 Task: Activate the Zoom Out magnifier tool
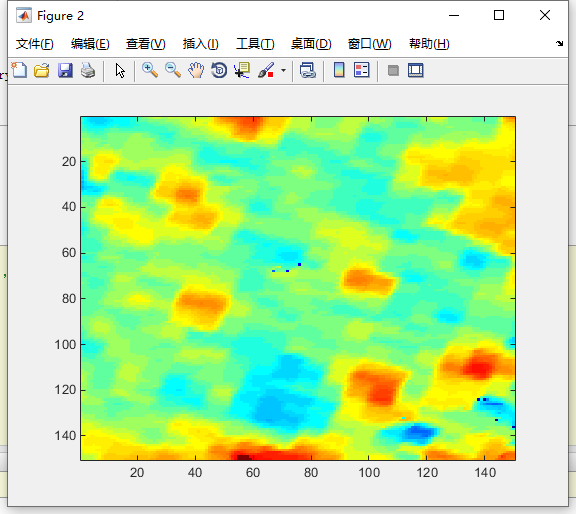173,70
